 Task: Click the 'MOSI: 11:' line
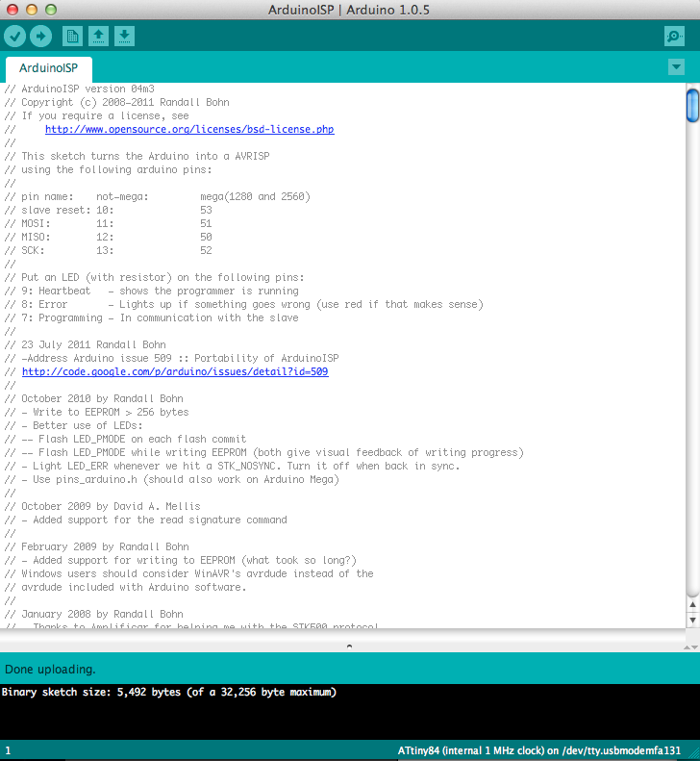tap(109, 224)
